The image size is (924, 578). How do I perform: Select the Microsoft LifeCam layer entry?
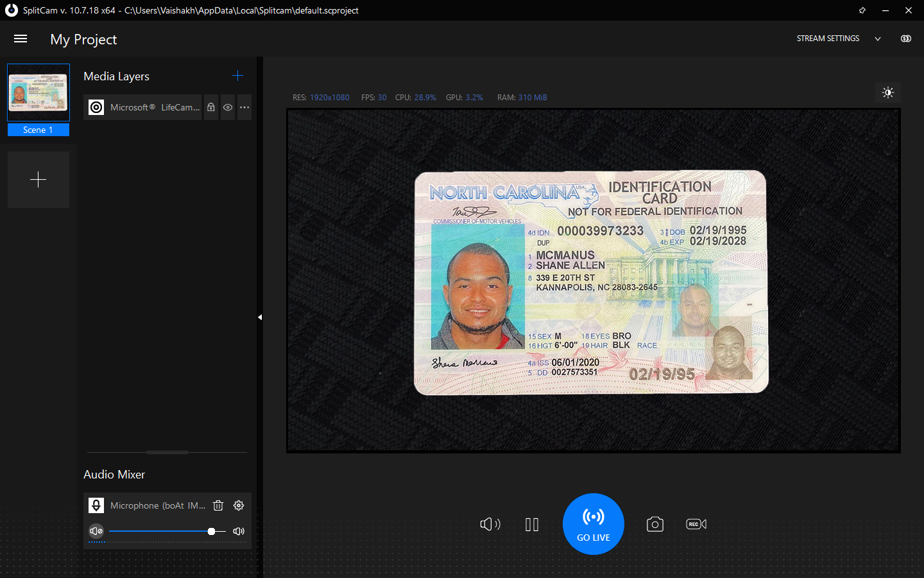[154, 107]
